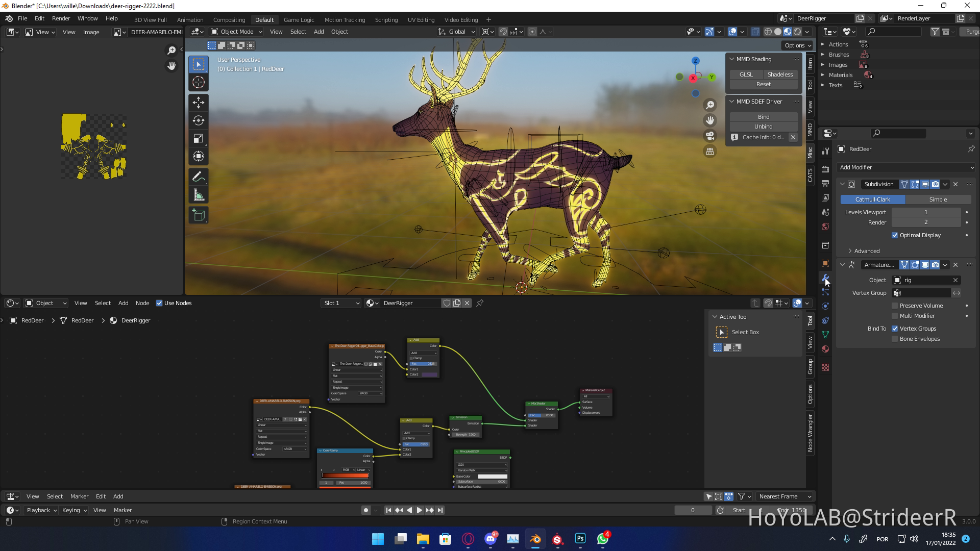This screenshot has width=980, height=551.
Task: Open the Render menu
Action: [x=61, y=18]
